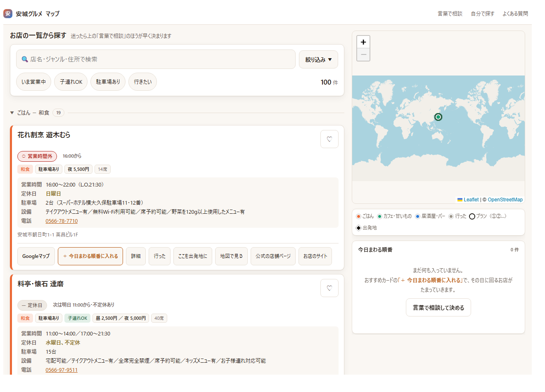
Task: Open 自分で探す in top navigation
Action: click(x=483, y=14)
